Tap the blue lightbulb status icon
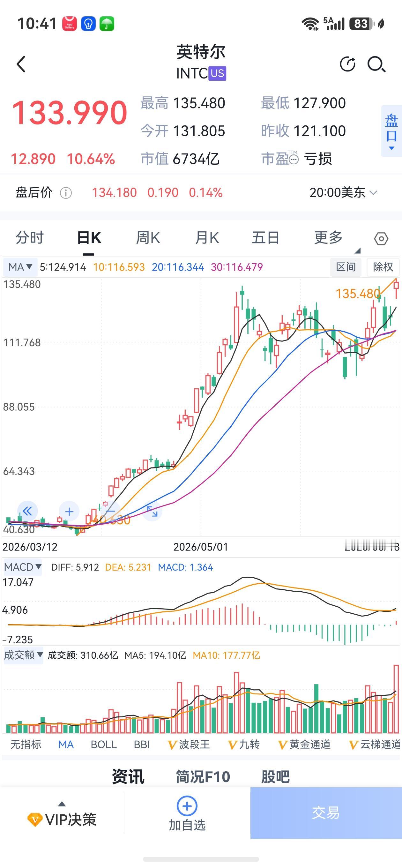402x868 pixels. point(88,24)
